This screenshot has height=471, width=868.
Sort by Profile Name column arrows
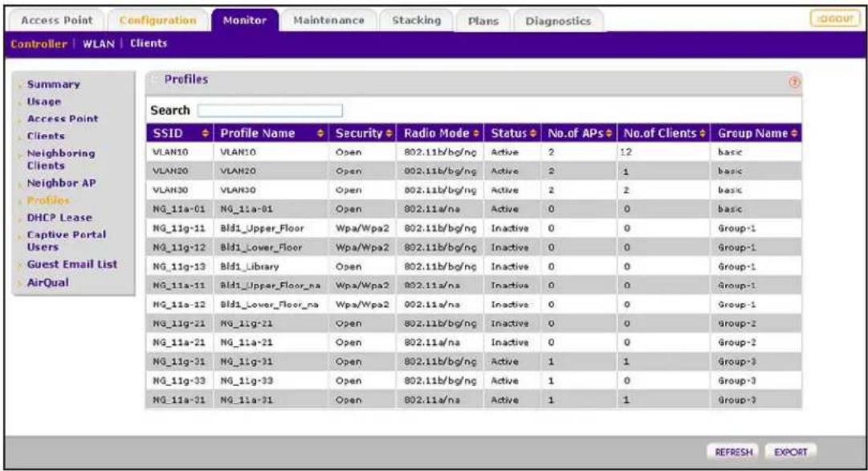click(x=320, y=133)
